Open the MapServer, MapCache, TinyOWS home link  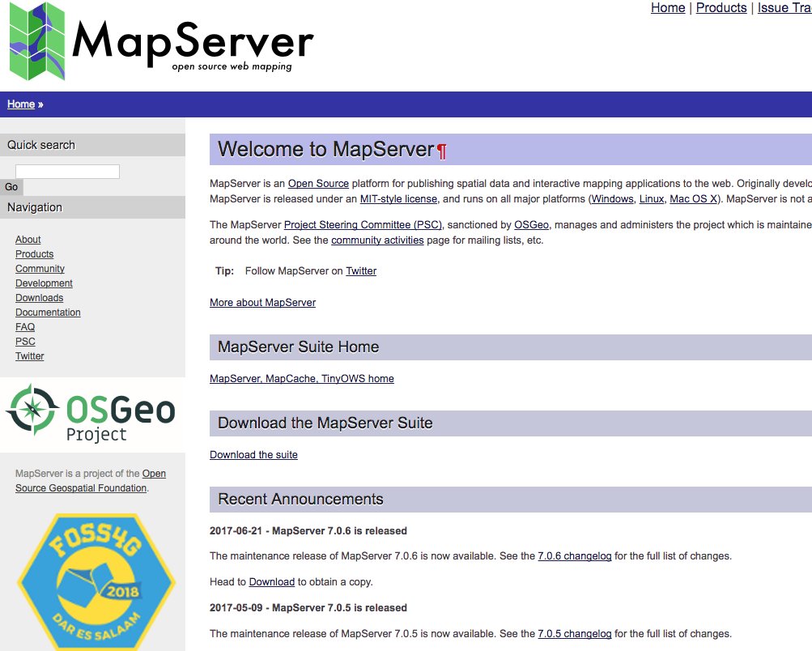coord(302,379)
